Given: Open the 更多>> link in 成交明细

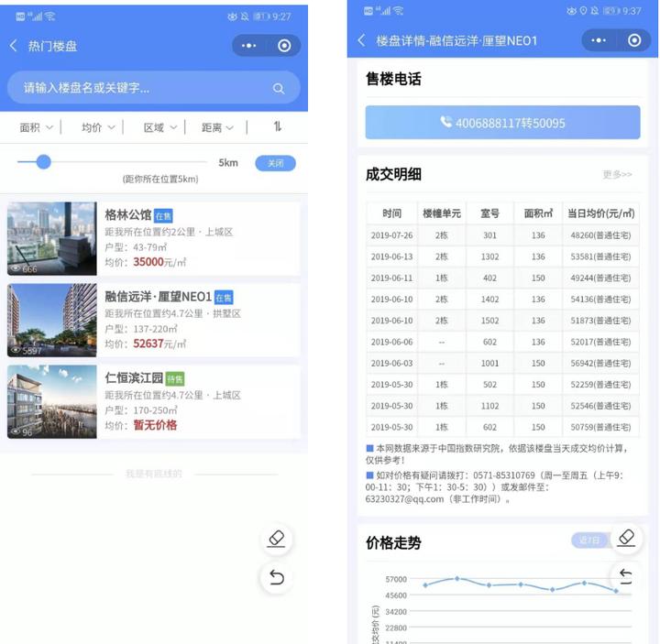Looking at the screenshot, I should 617,174.
